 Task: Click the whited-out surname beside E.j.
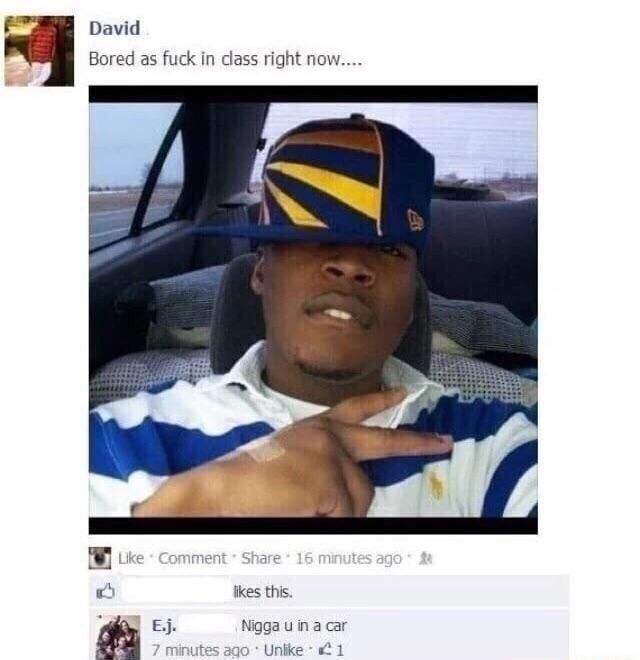(x=207, y=625)
